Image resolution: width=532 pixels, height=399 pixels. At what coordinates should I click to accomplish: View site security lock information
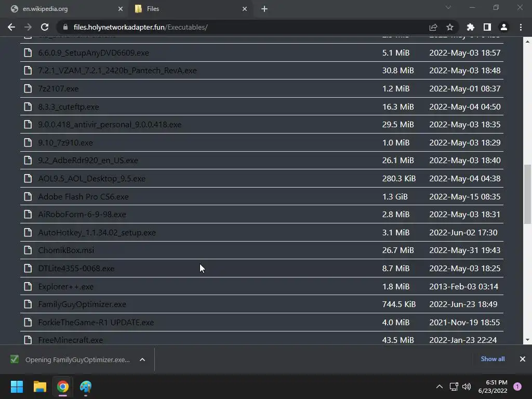pos(66,27)
